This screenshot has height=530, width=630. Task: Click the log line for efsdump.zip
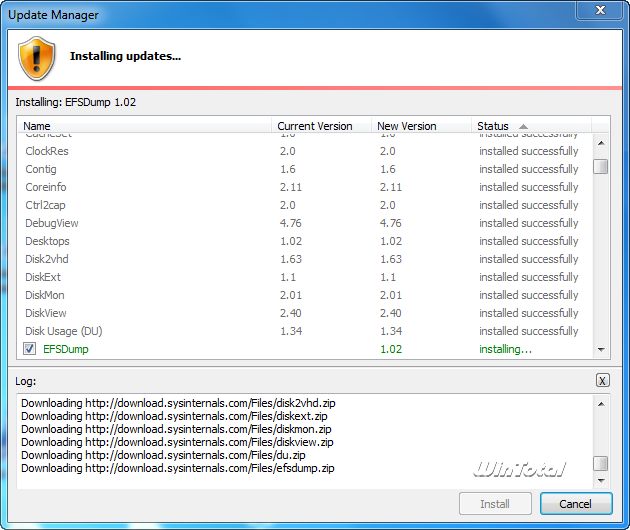178,468
